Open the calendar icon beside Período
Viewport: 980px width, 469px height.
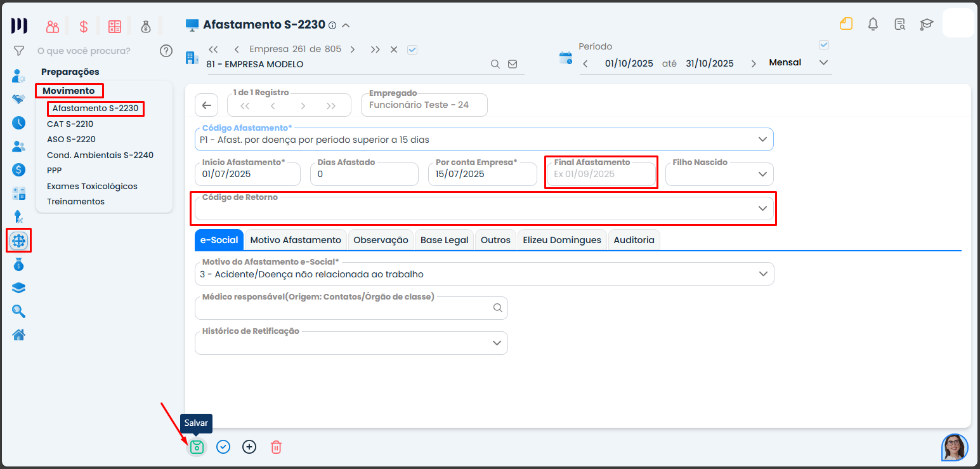point(565,58)
